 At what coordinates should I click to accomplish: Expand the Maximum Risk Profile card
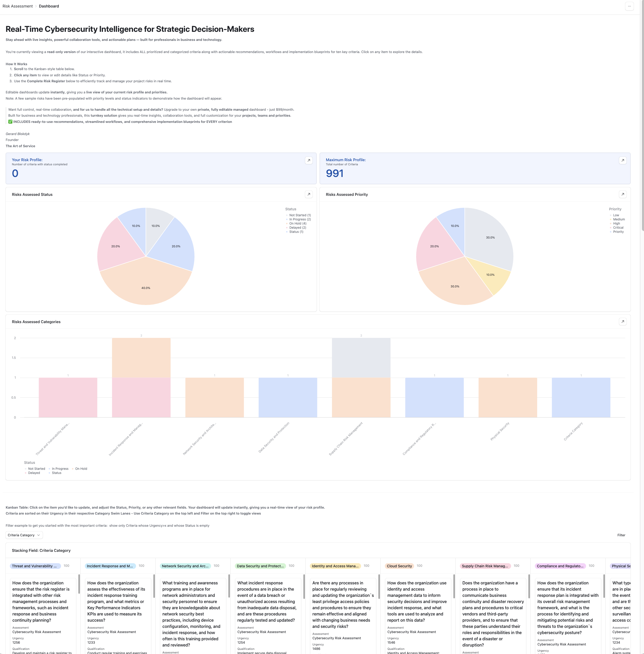pos(623,160)
